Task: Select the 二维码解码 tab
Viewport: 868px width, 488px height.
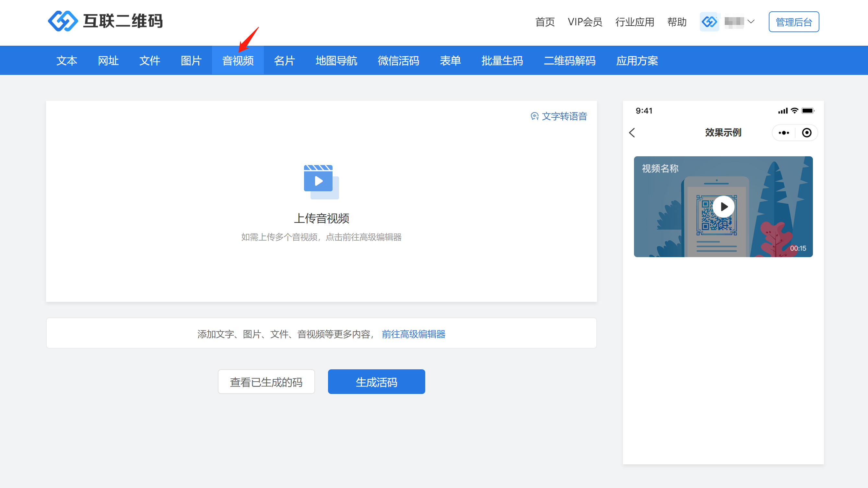Action: click(x=569, y=61)
